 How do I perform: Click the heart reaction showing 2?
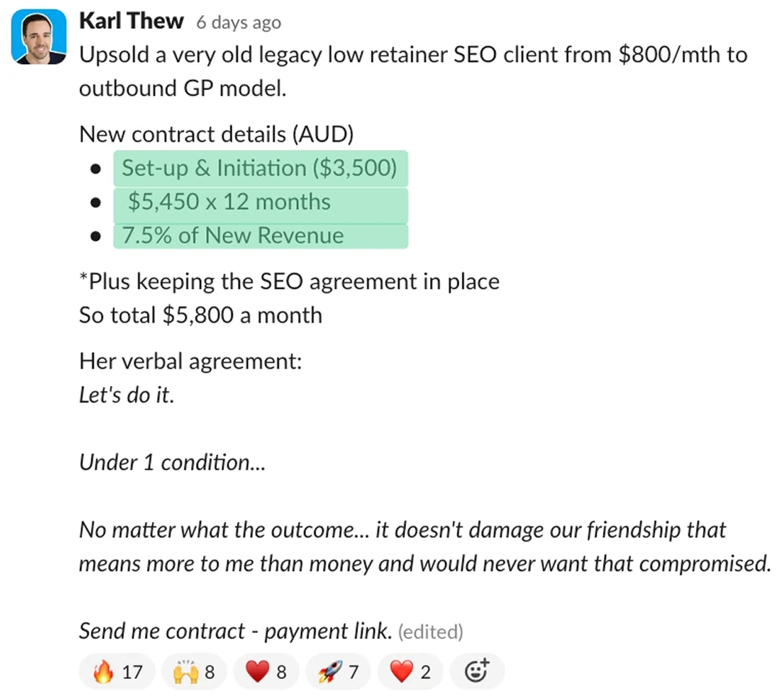tap(410, 672)
